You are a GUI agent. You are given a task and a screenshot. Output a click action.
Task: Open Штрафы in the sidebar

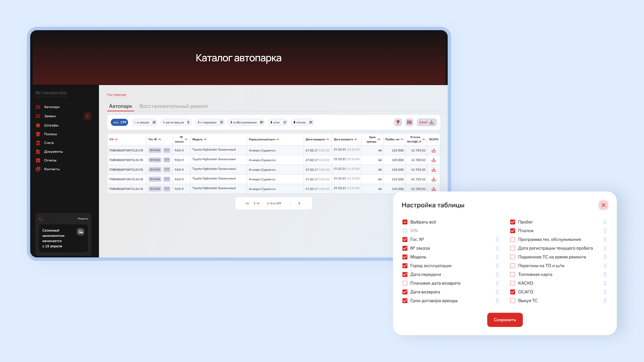pos(51,125)
